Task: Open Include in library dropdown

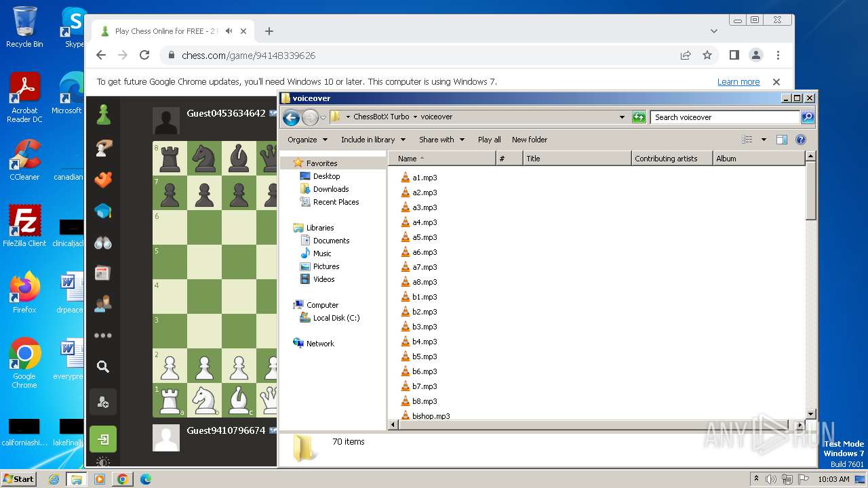Action: coord(374,140)
